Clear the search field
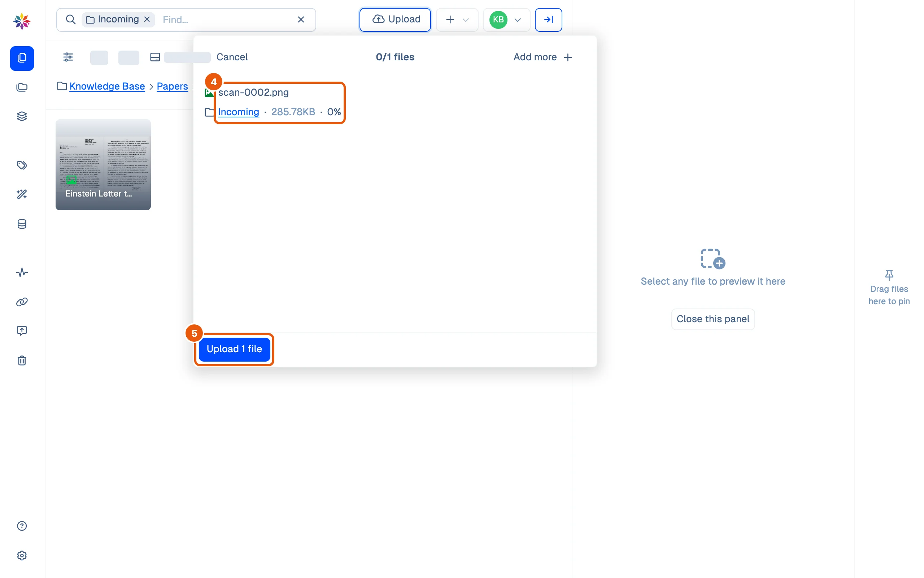 click(301, 20)
